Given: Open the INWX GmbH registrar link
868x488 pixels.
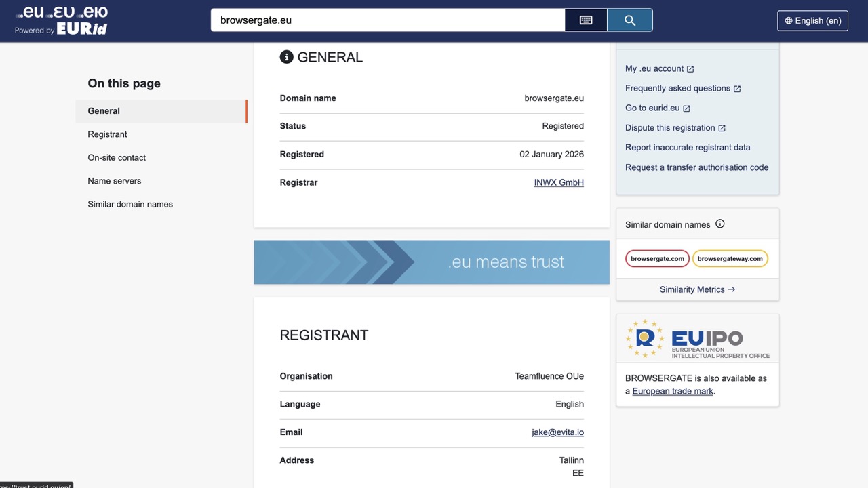Looking at the screenshot, I should (559, 182).
